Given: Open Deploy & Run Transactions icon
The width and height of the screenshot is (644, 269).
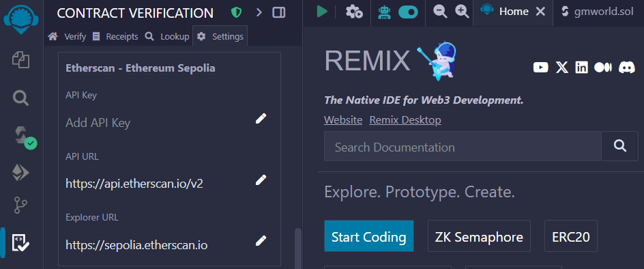Looking at the screenshot, I should point(20,173).
